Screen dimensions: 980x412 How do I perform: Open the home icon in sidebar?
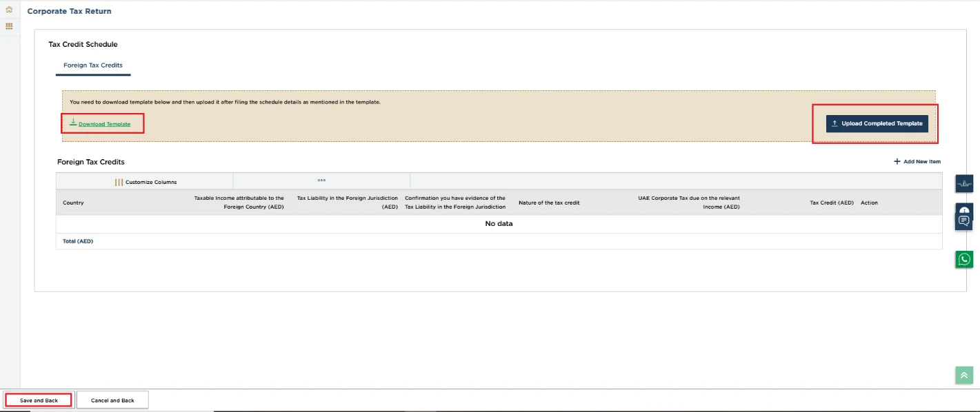click(9, 10)
